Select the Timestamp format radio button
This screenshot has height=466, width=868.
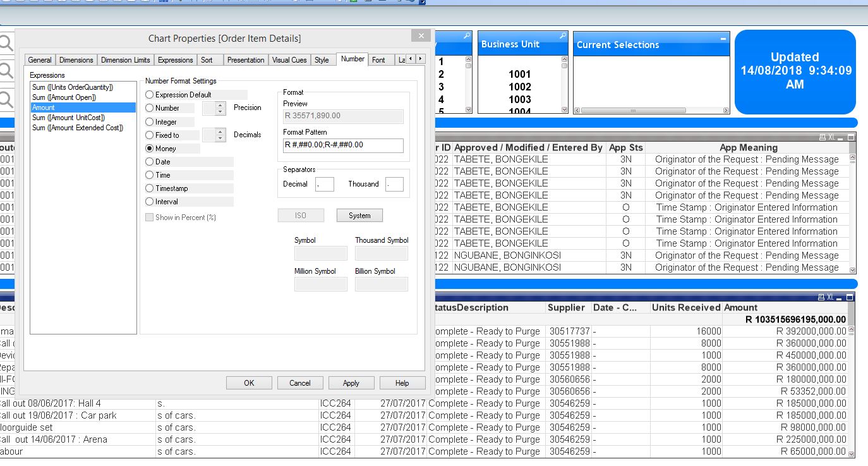pos(150,188)
